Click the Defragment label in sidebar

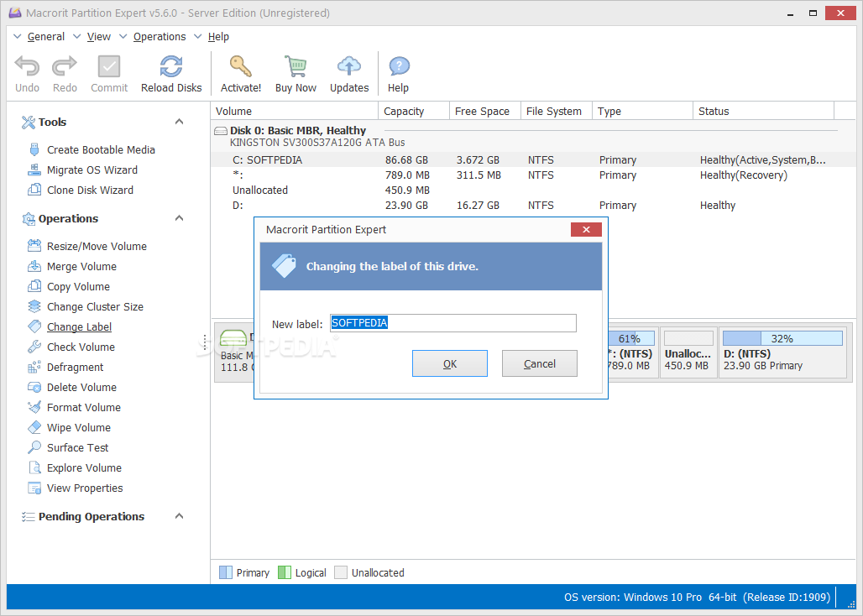[75, 367]
